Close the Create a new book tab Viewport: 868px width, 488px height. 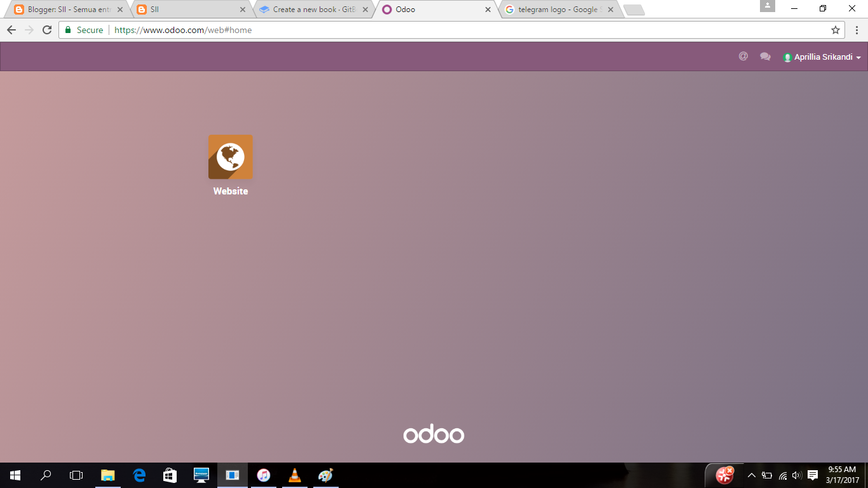click(x=365, y=10)
